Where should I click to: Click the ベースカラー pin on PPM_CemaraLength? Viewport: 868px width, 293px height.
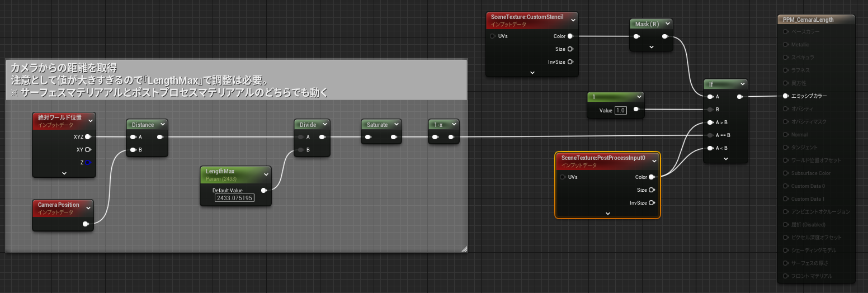pos(786,31)
